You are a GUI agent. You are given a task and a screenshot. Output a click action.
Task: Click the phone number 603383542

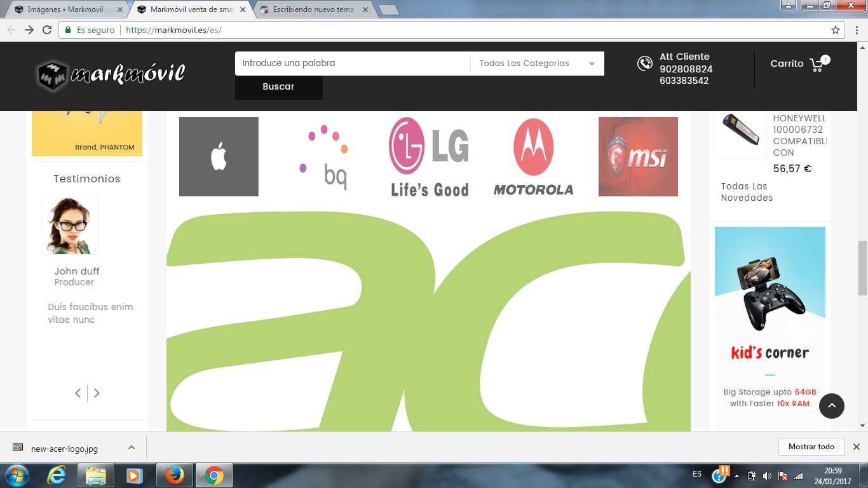684,81
